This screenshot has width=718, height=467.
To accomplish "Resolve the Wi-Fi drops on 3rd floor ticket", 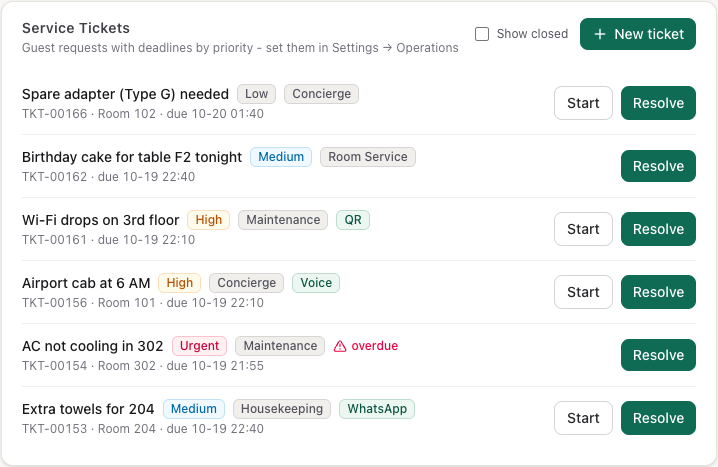I will click(658, 229).
